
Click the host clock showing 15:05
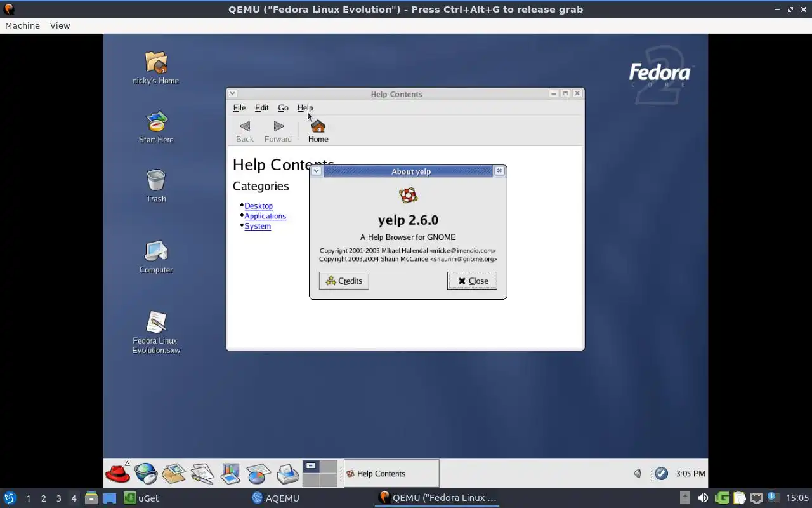[x=797, y=498]
